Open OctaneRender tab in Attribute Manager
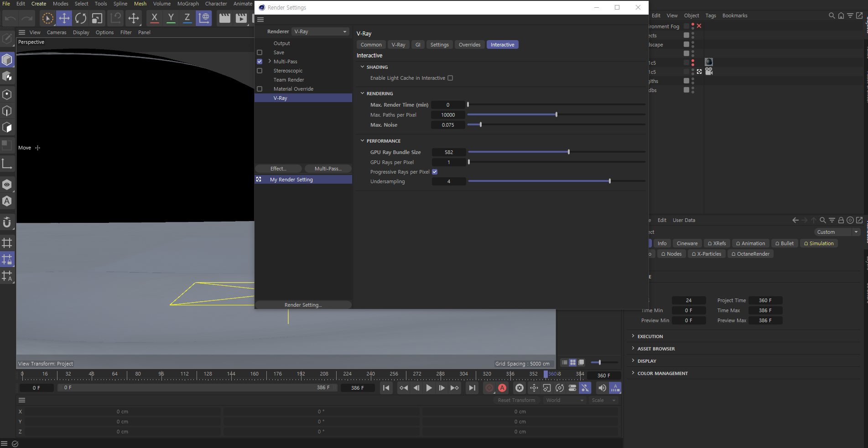 [x=750, y=254]
